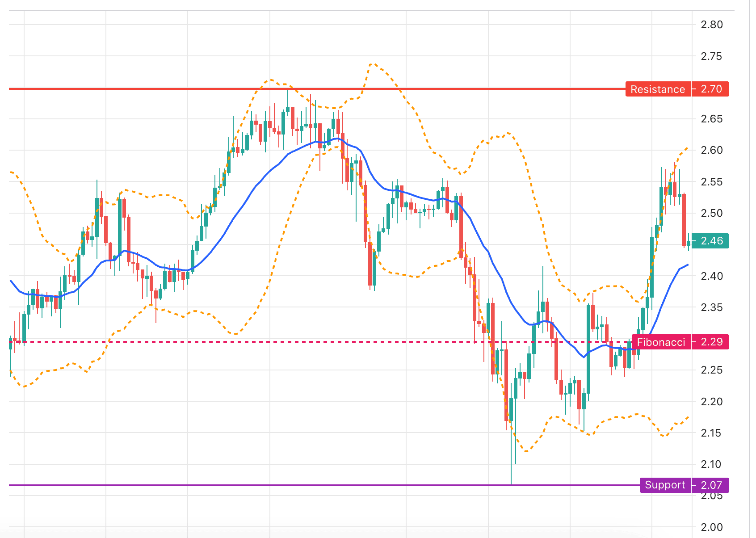Select the Fibonacci level label at 2.29
Viewport: 756px width, 538px height.
[x=662, y=342]
